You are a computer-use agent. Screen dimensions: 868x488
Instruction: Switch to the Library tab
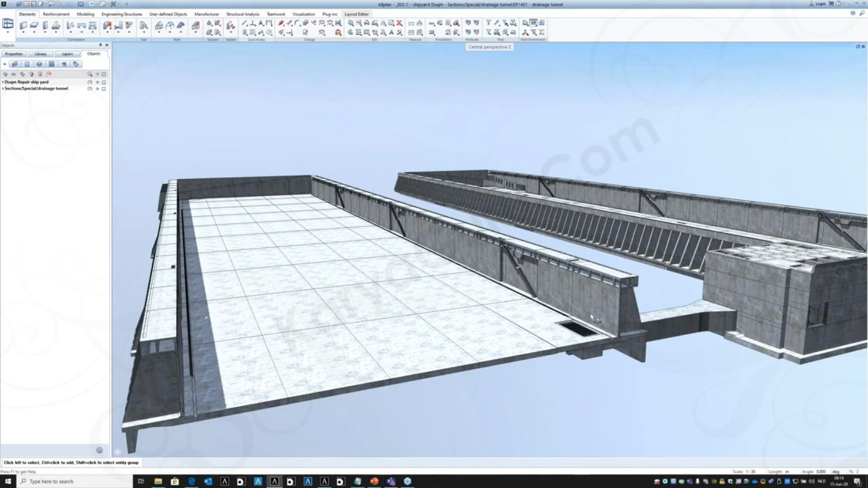point(41,54)
